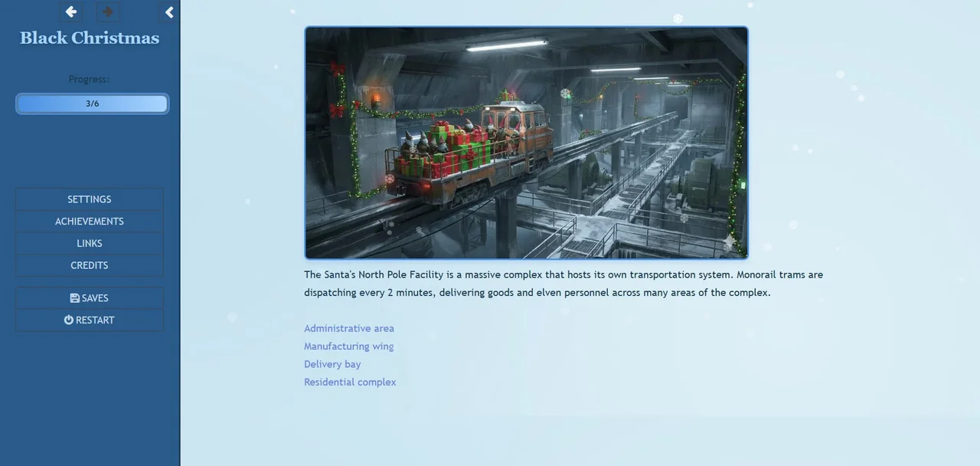This screenshot has height=466, width=980.
Task: Click the Black Christmas title
Action: [x=90, y=38]
